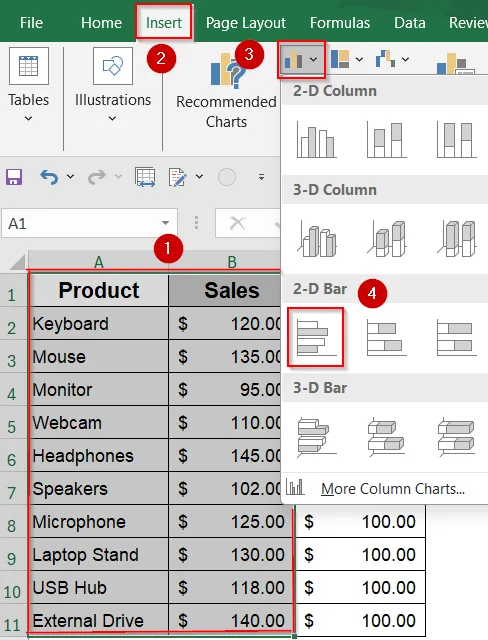Customize the Quick Access Toolbar
This screenshot has height=640, width=488.
(x=261, y=177)
